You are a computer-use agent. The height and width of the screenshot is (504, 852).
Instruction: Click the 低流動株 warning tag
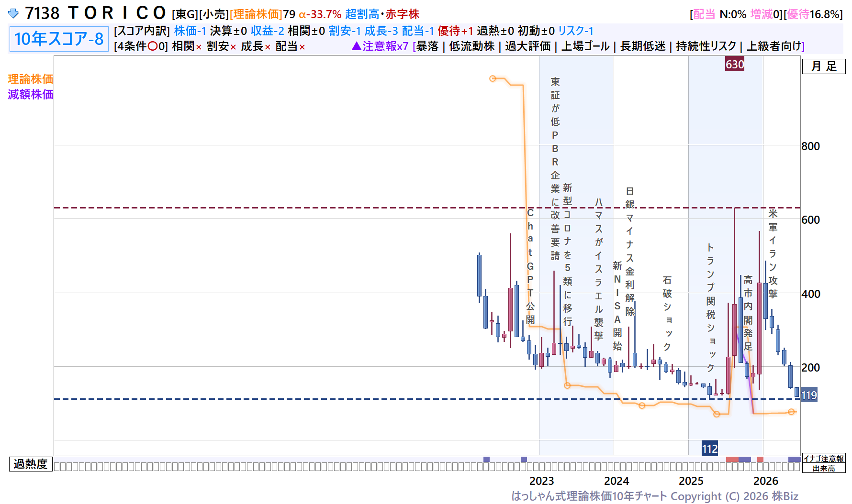[x=472, y=46]
